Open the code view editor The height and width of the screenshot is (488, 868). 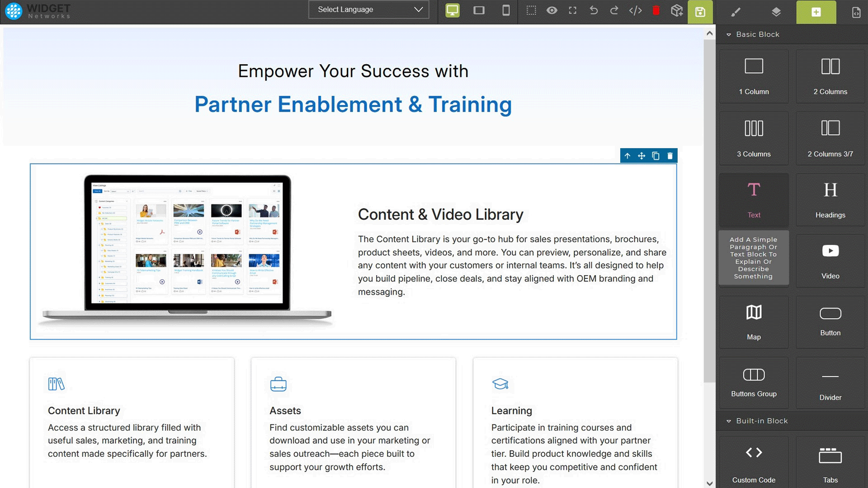pos(636,9)
